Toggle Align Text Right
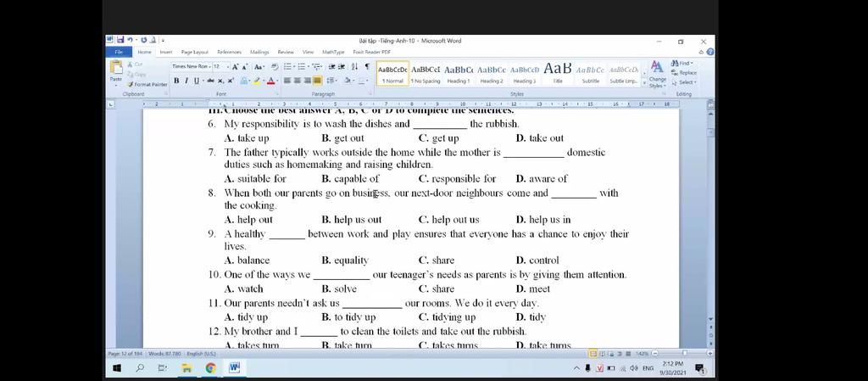The image size is (868, 381). [x=307, y=80]
